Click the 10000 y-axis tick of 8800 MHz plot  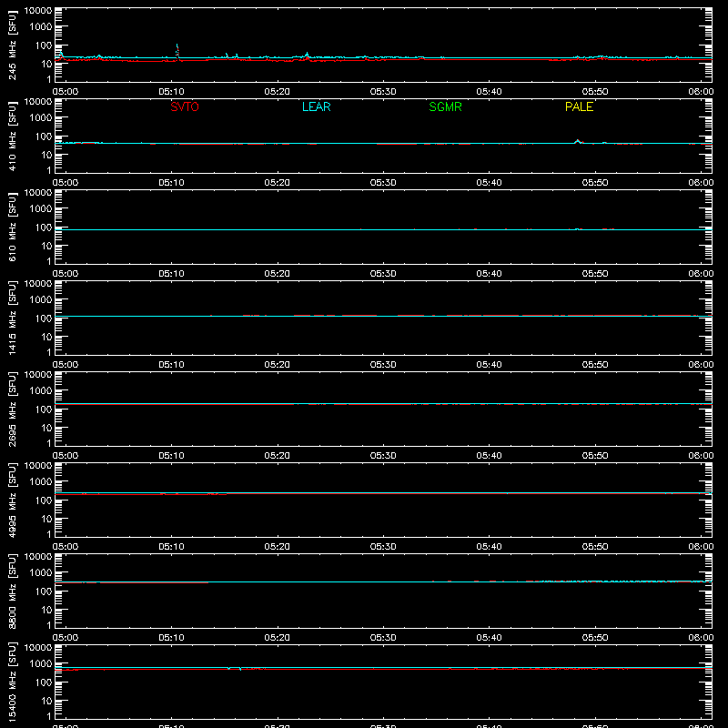tap(38, 557)
